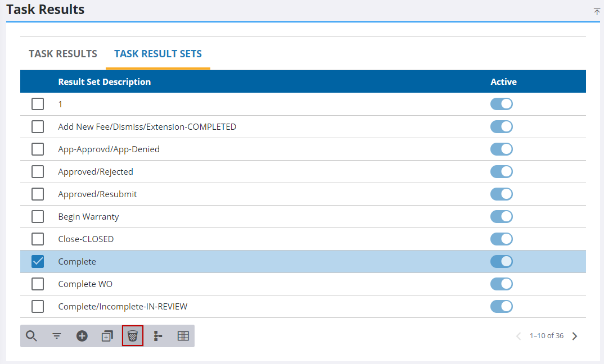Open the Task Result Sets tab
The width and height of the screenshot is (604, 364).
(158, 54)
